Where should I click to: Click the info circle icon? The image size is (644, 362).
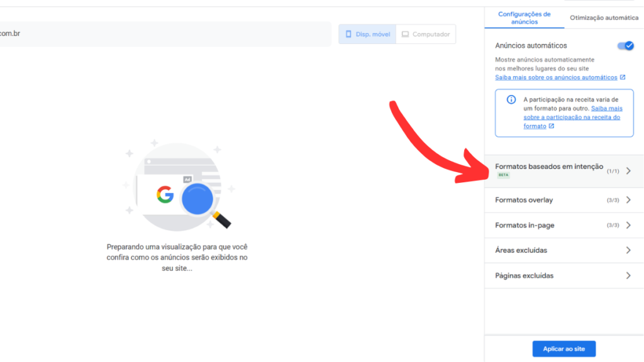coord(511,100)
